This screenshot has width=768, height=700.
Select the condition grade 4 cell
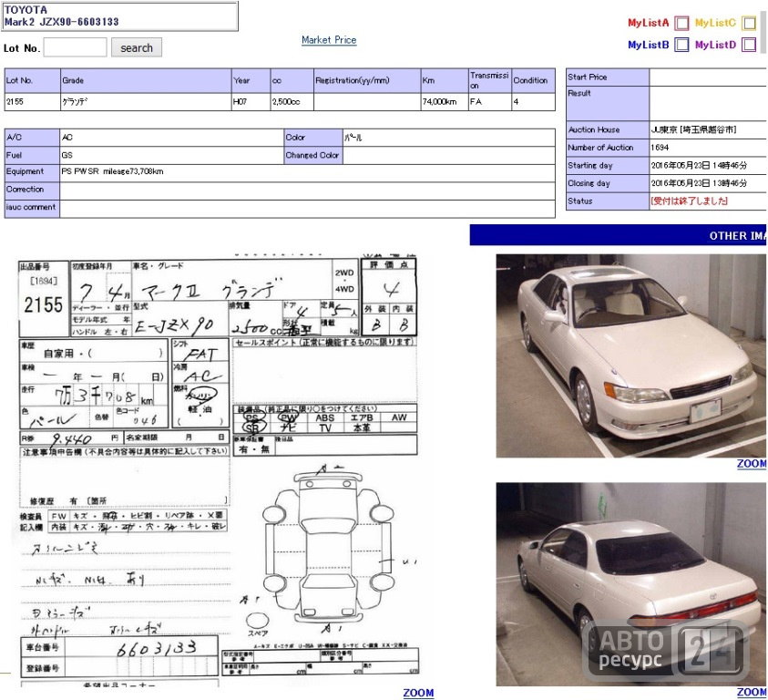[x=533, y=102]
